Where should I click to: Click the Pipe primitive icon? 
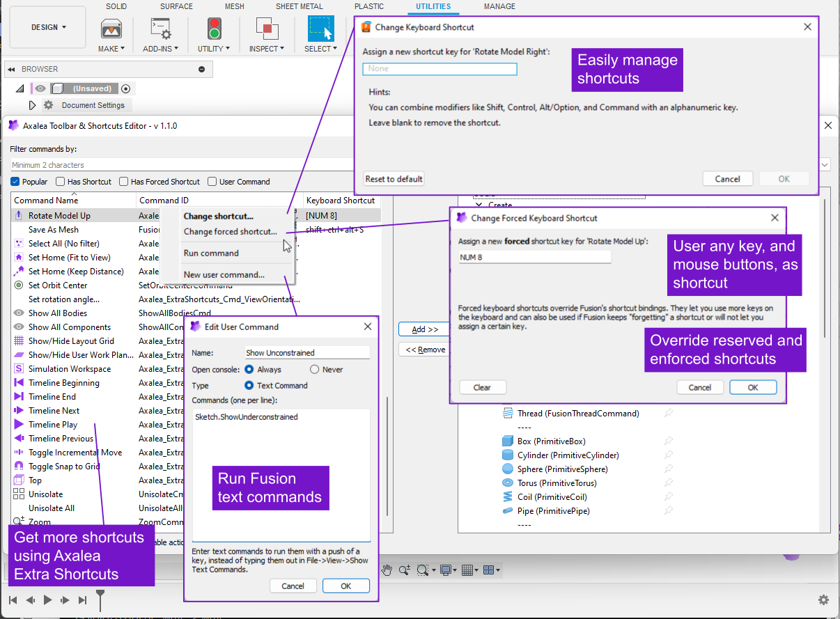(508, 511)
